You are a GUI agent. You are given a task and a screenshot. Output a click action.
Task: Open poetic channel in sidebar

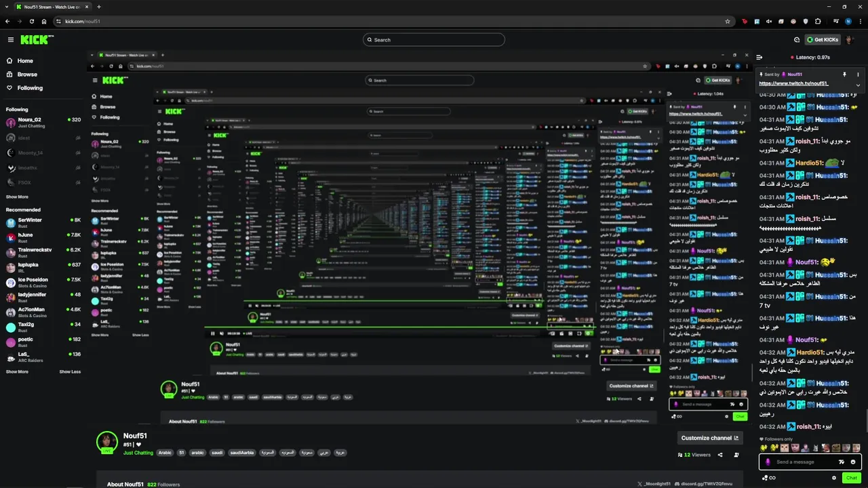tap(43, 342)
